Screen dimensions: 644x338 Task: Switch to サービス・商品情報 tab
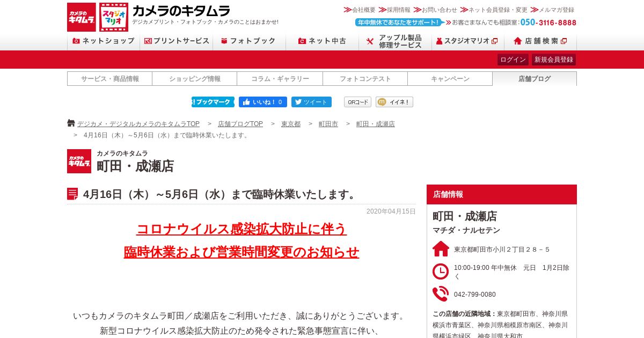(110, 79)
